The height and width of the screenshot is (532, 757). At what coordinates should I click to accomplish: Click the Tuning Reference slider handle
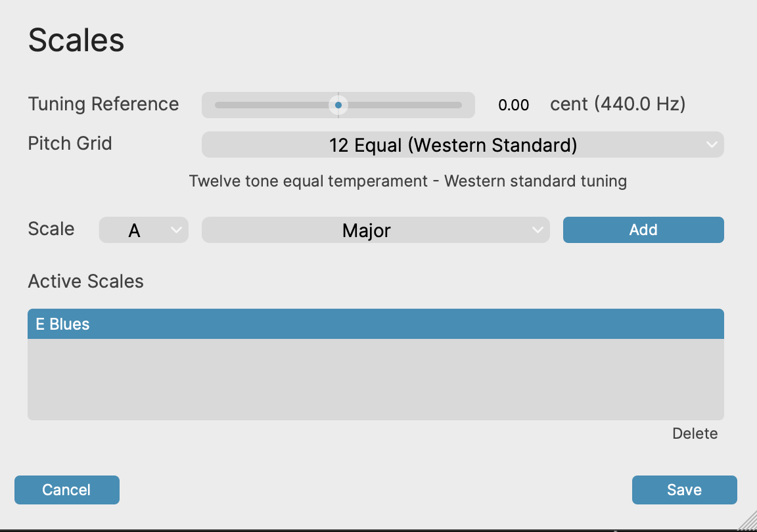coord(338,105)
